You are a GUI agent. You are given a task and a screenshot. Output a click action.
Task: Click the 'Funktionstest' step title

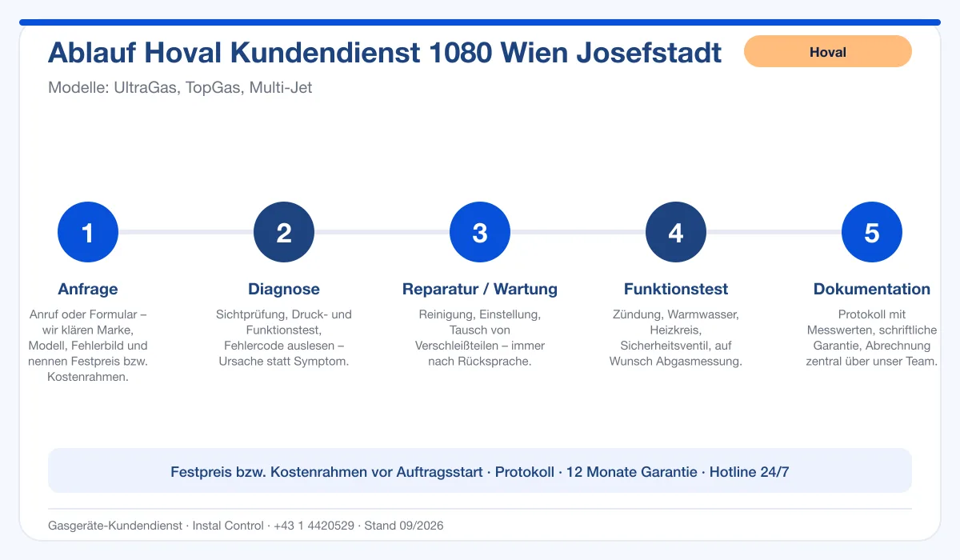pos(676,289)
